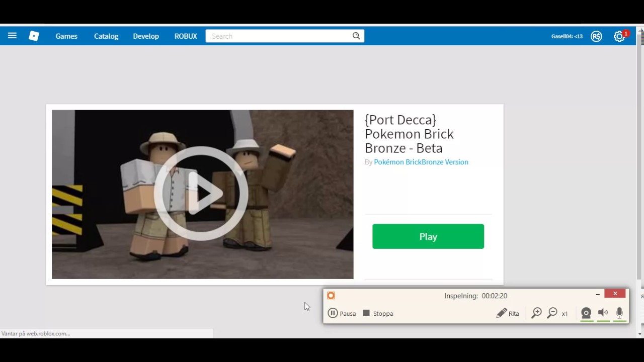Toggle the webcam in recorder
Image resolution: width=644 pixels, height=362 pixels.
coord(586,313)
